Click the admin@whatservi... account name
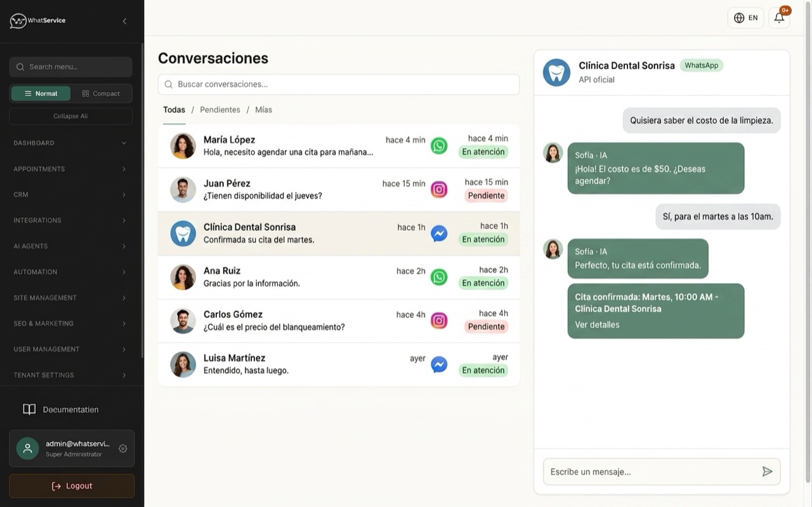Viewport: 812px width, 507px height. point(77,444)
